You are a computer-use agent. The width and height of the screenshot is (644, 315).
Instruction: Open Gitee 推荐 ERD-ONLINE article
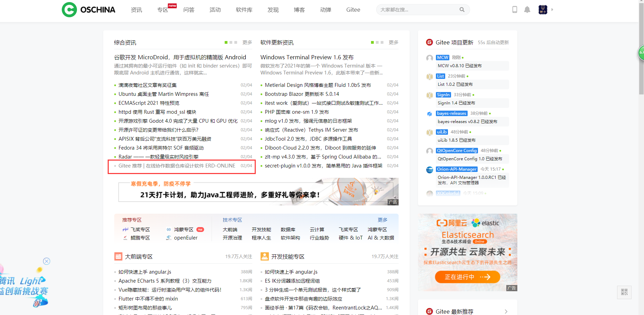click(x=177, y=166)
